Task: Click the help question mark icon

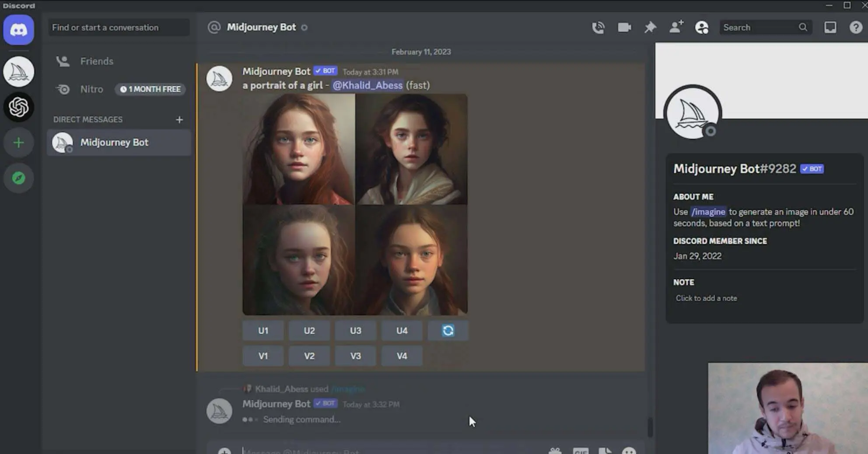Action: click(x=855, y=28)
